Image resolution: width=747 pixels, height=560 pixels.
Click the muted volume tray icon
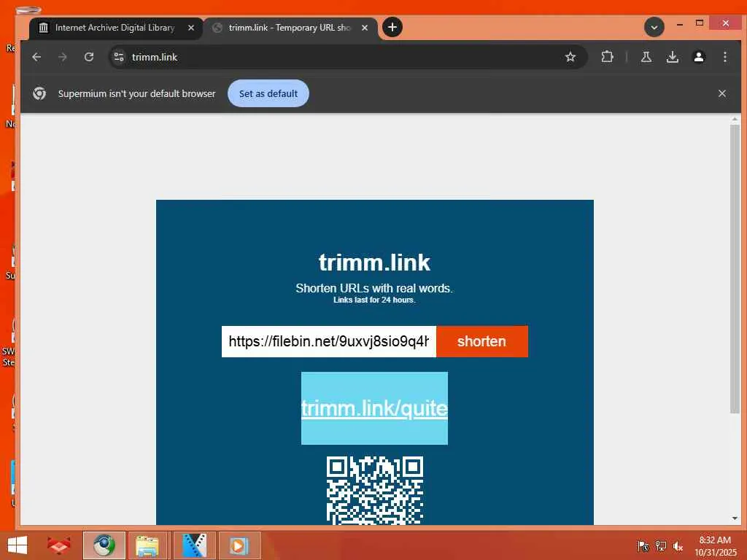click(x=678, y=545)
